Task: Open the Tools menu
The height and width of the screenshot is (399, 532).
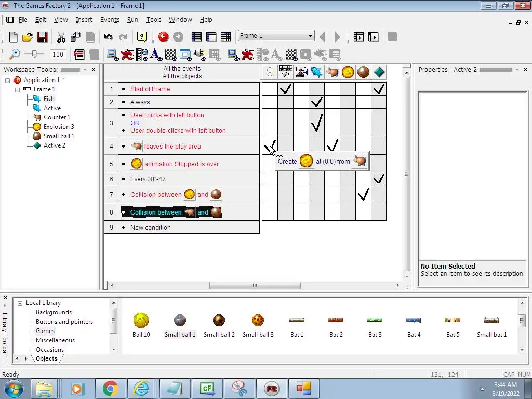Action: pos(153,20)
